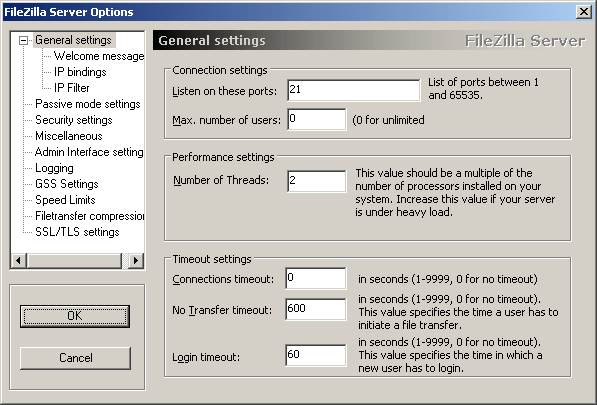Select GSS Settings tree item

pos(67,184)
